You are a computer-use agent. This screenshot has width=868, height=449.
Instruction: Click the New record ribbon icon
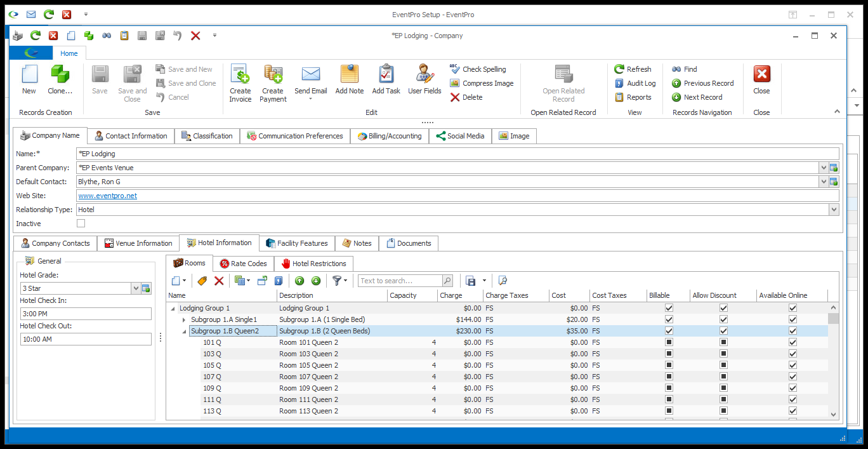point(29,75)
